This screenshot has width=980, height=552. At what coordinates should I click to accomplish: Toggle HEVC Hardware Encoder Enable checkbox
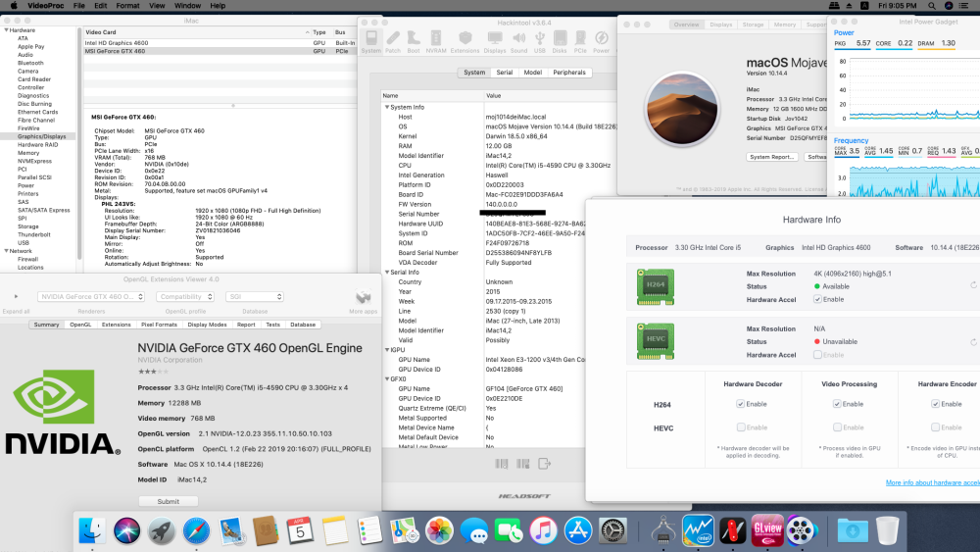click(936, 427)
